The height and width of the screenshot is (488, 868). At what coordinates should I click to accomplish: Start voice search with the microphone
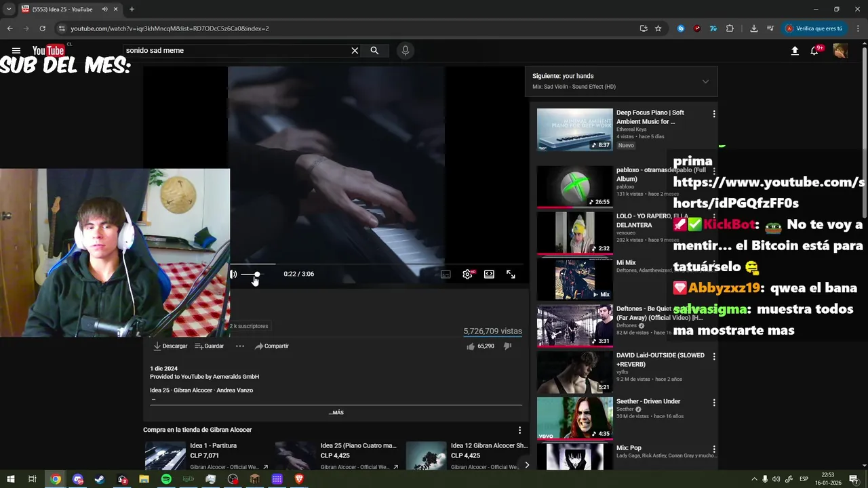(x=406, y=50)
